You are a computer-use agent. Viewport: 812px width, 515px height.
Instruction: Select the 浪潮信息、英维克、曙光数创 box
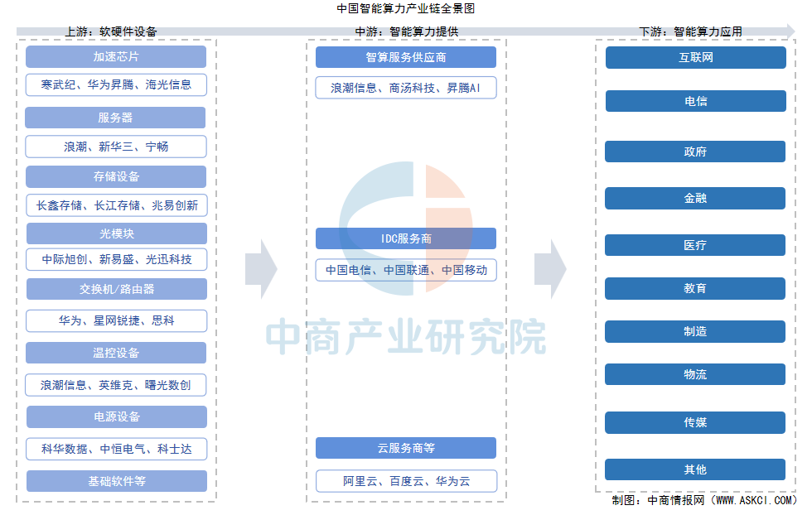116,385
